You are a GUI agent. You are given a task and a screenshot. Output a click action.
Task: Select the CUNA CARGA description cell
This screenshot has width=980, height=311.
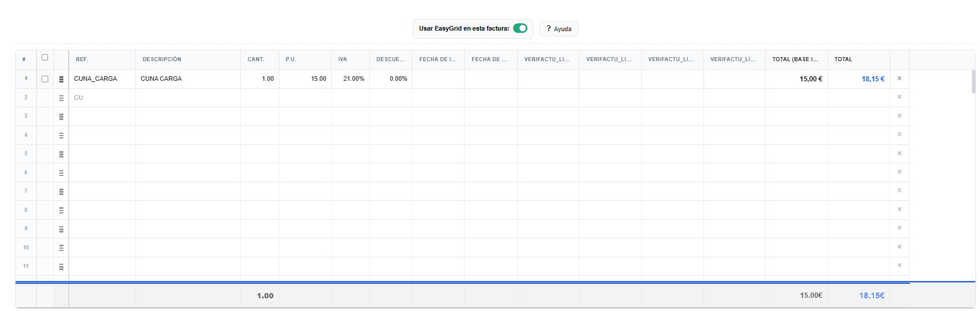tap(188, 79)
